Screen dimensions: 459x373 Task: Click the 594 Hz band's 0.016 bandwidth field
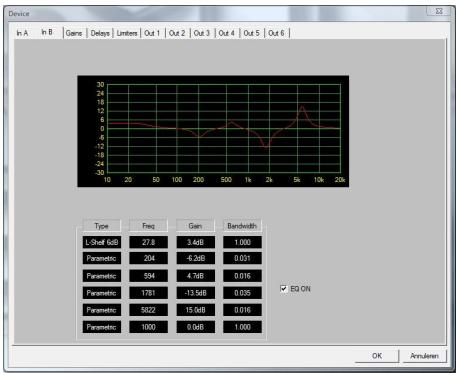tap(242, 276)
